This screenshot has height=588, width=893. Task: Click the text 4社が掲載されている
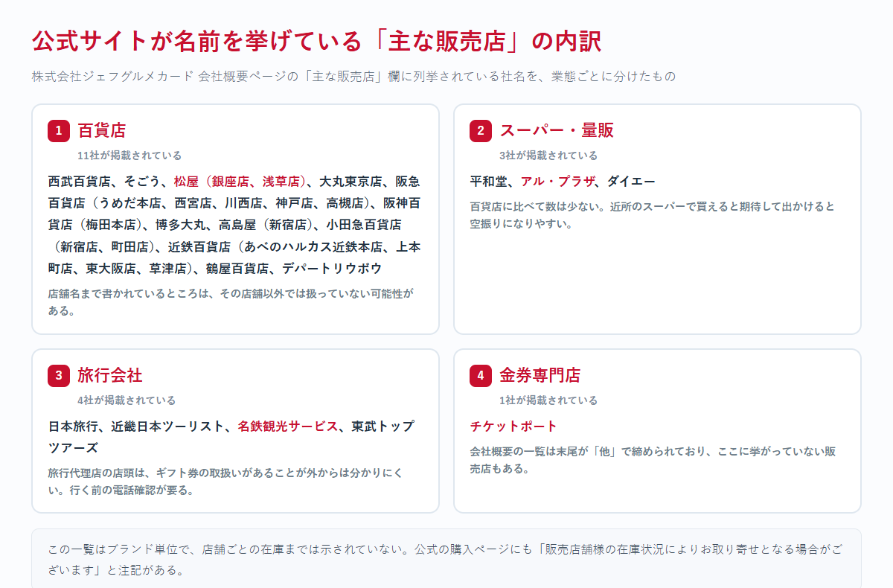coord(127,400)
